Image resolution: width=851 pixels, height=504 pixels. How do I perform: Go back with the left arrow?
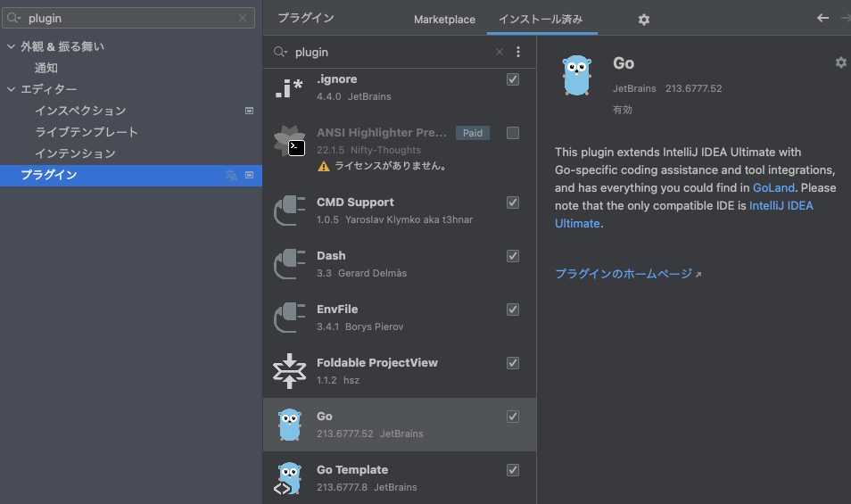[x=822, y=18]
